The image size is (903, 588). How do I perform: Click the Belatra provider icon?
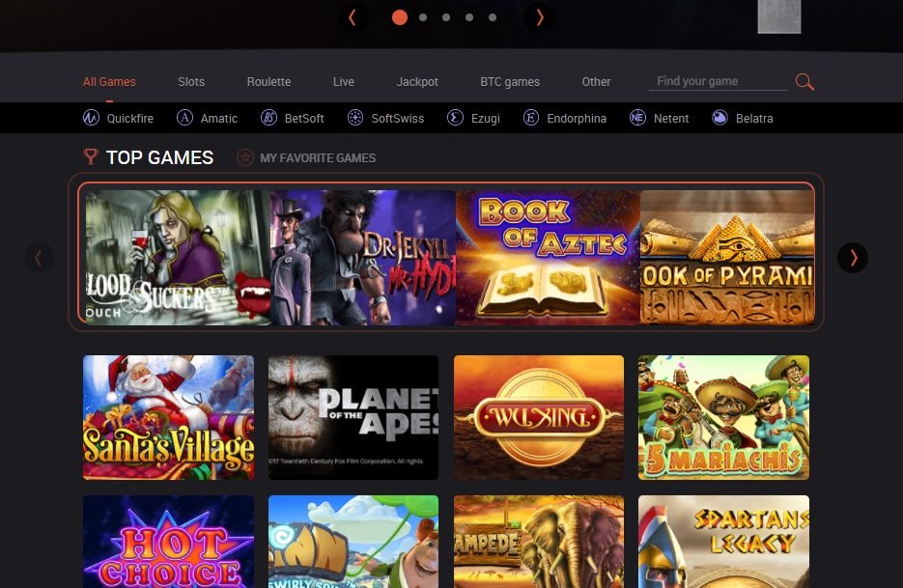[720, 118]
